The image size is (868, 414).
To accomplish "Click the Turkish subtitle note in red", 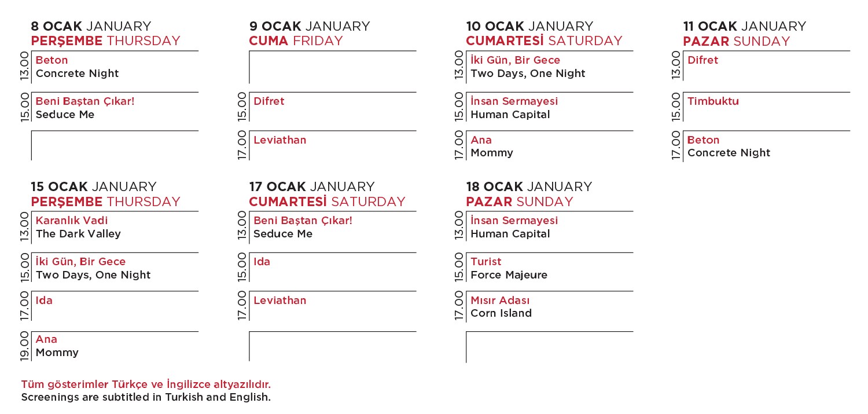I will pos(146,384).
